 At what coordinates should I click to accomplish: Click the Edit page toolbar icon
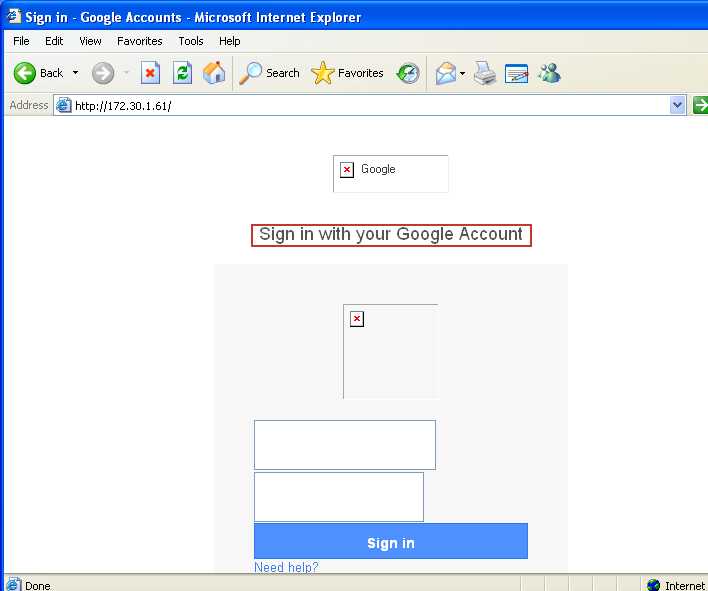pos(517,73)
